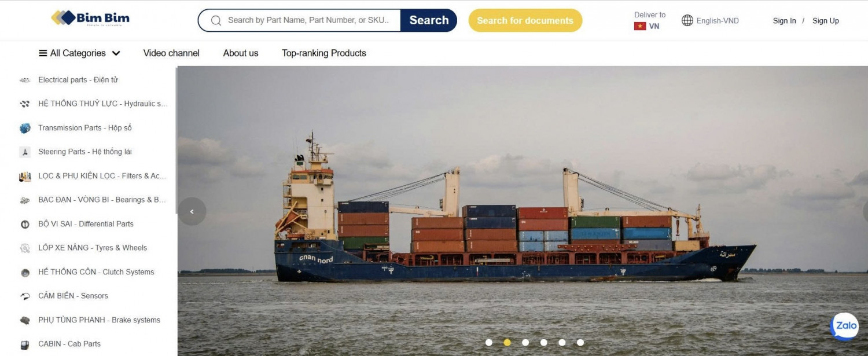The height and width of the screenshot is (356, 868).
Task: Click the Vietnam flag icon
Action: (x=640, y=26)
